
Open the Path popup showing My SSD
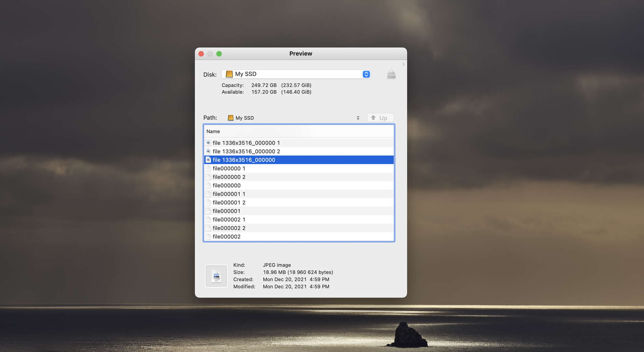tap(294, 118)
